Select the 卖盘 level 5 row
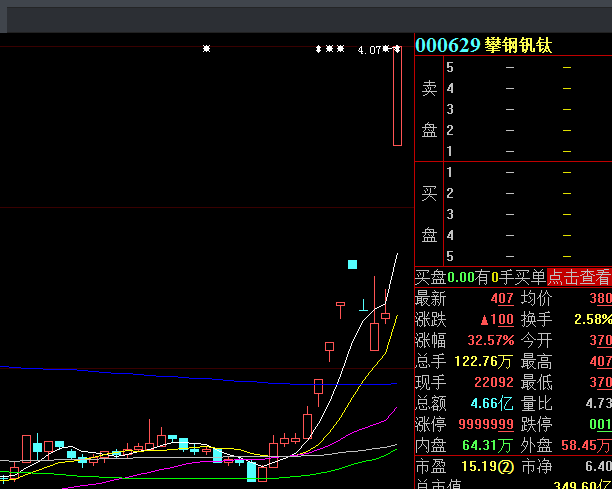 (528, 68)
